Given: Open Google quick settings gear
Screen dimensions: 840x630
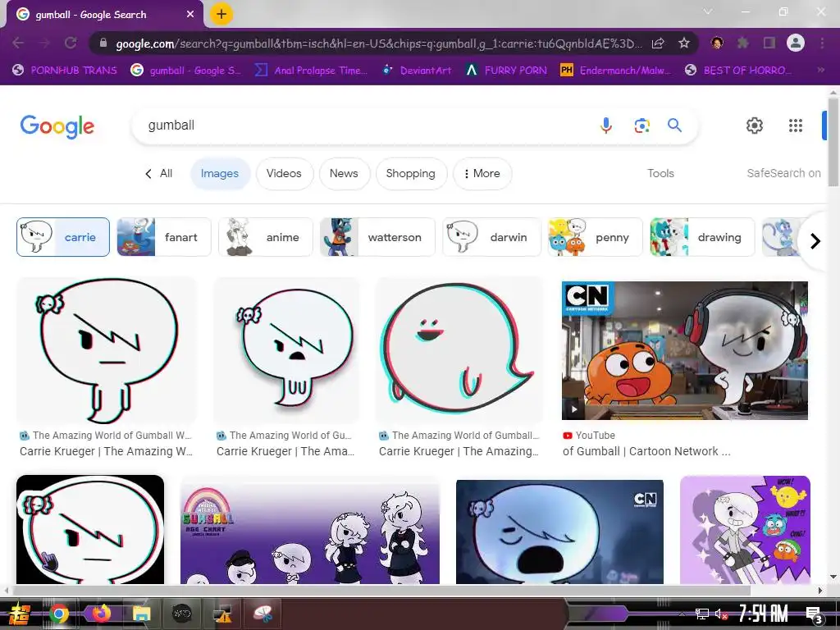Looking at the screenshot, I should coord(755,126).
